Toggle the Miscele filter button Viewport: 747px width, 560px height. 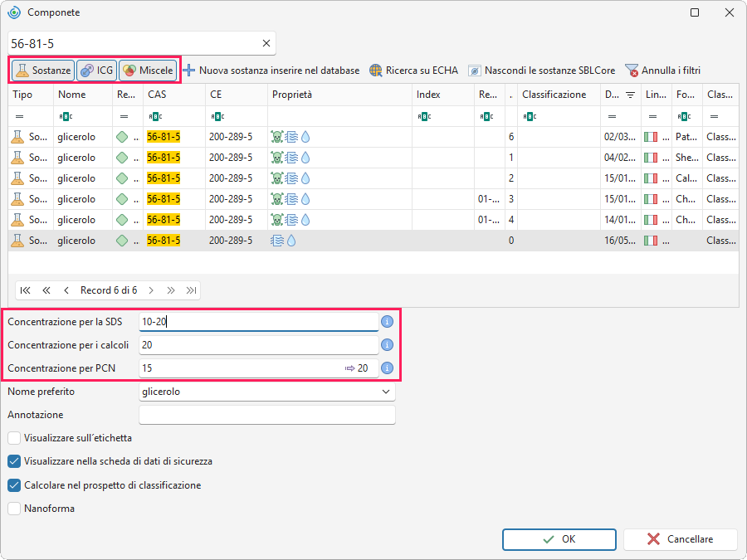coord(148,71)
